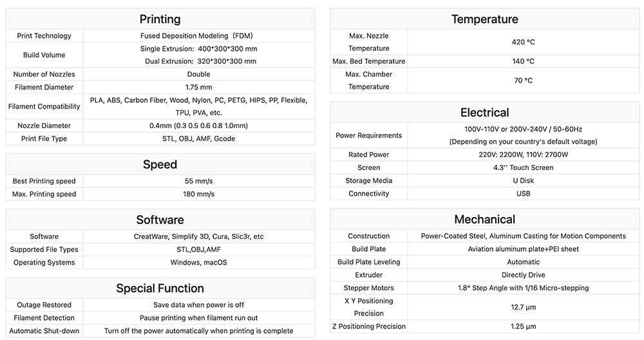
Task: Select the Z Positioning Precision 1.25 µm value
Action: [523, 326]
